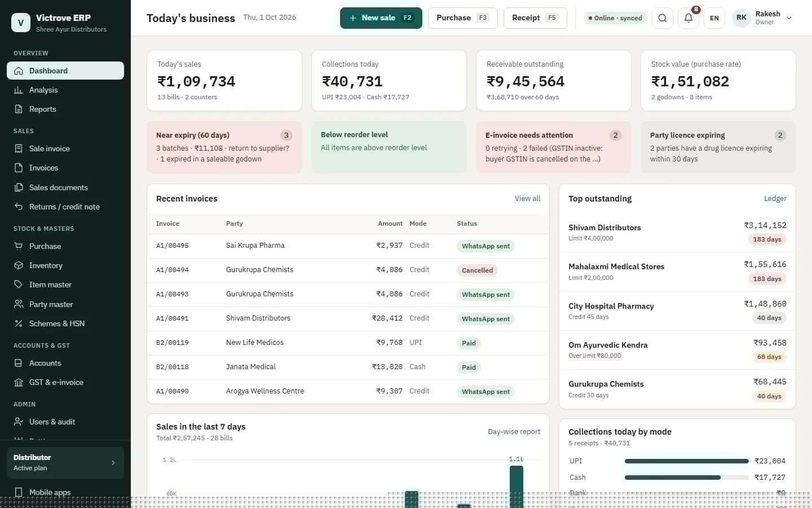Open Mobile apps in the sidebar

pyautogui.click(x=65, y=492)
